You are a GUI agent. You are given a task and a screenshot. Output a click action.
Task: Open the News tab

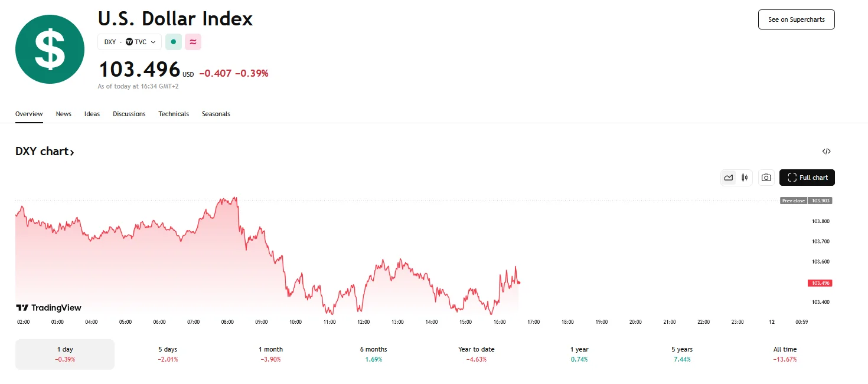63,114
